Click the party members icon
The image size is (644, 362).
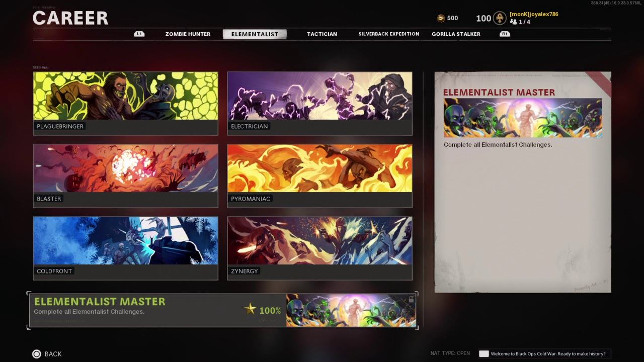[x=514, y=22]
